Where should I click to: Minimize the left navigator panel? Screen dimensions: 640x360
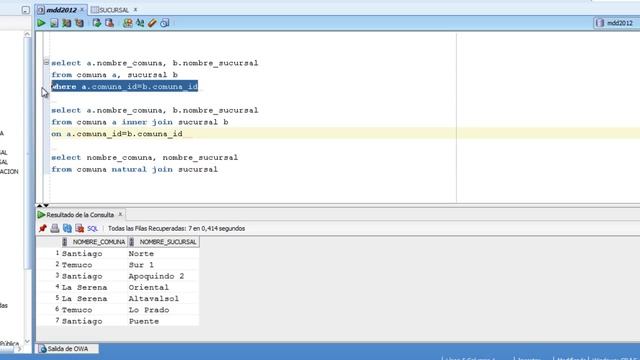(26, 10)
